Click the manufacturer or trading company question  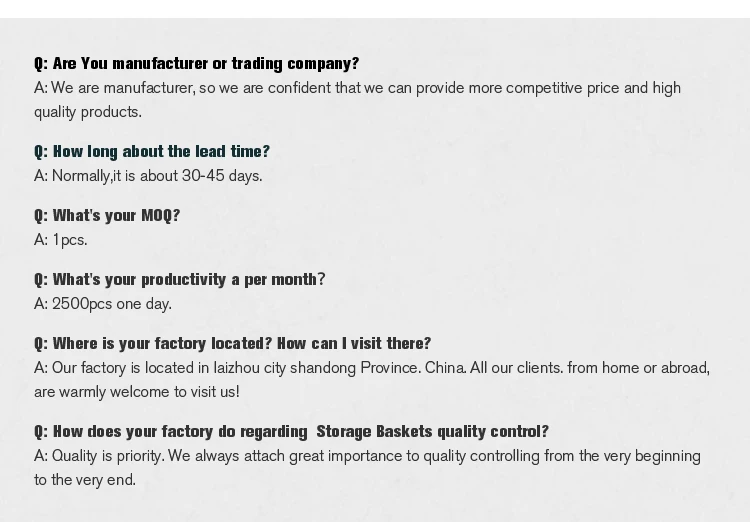(x=196, y=64)
